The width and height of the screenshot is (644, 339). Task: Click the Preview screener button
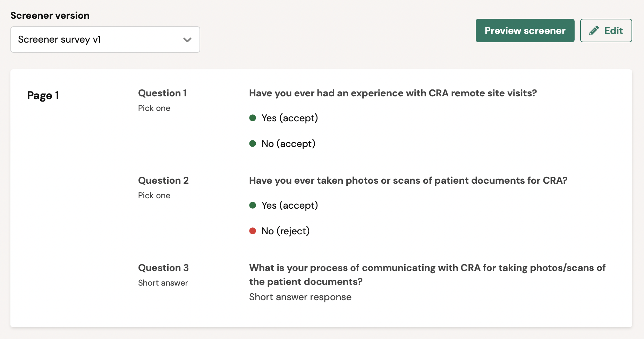(525, 31)
